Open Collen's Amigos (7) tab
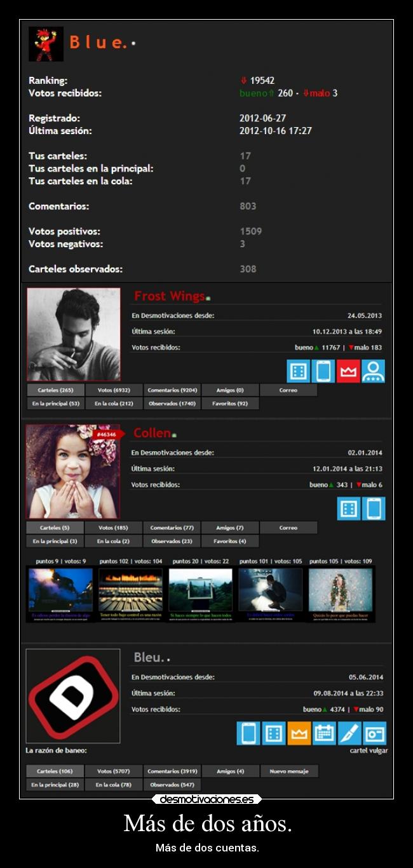413x868 pixels. point(230,527)
